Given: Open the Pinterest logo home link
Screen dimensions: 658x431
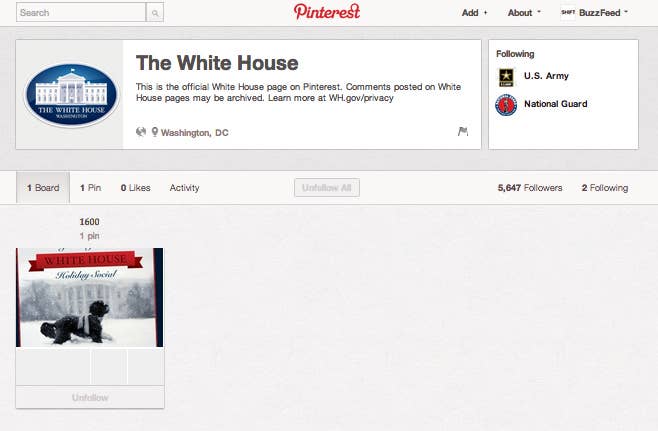Looking at the screenshot, I should [x=326, y=12].
